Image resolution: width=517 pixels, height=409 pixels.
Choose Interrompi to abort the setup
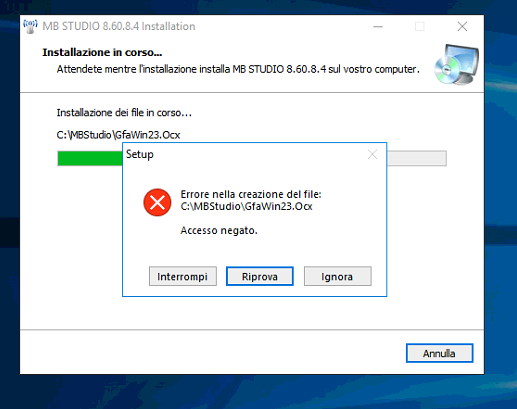[183, 276]
